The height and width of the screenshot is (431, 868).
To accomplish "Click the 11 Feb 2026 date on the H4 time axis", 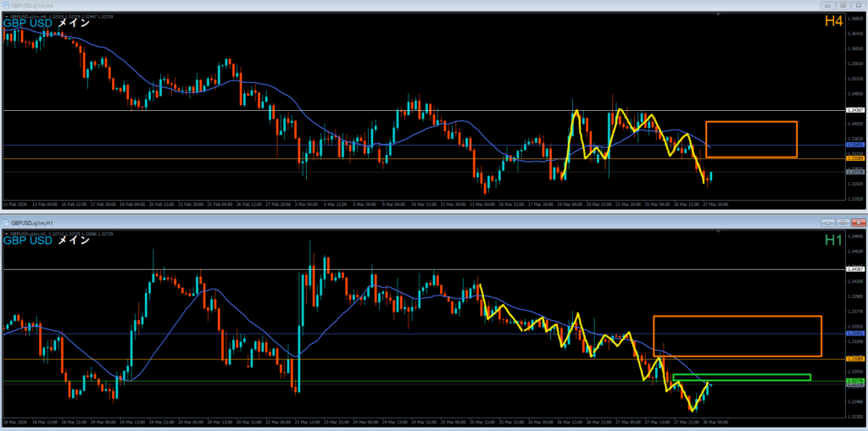I will pos(14,204).
